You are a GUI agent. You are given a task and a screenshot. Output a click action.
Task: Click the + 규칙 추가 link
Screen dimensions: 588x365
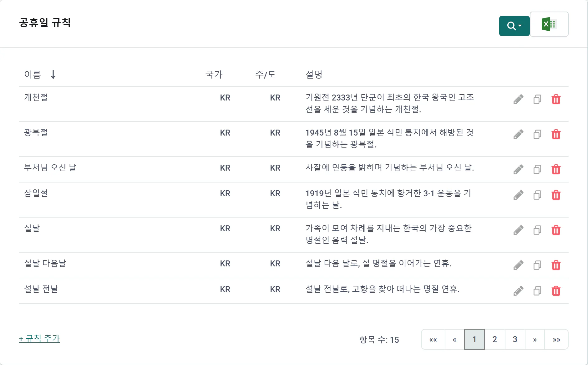[x=39, y=338]
